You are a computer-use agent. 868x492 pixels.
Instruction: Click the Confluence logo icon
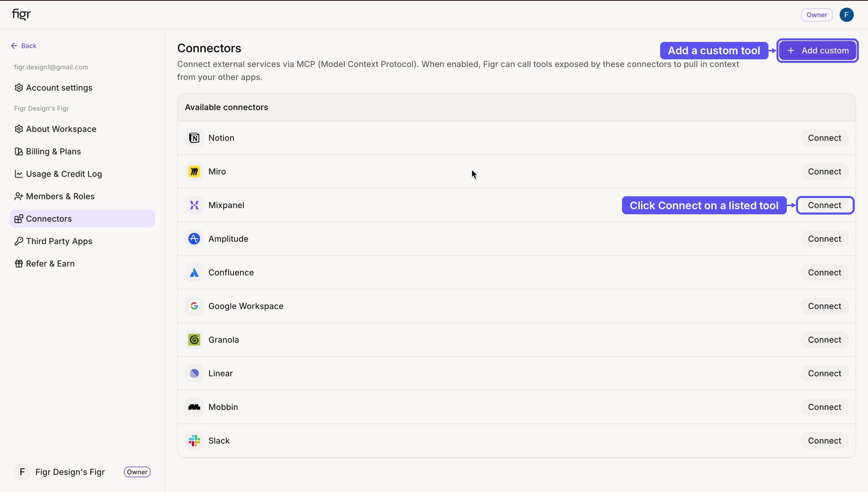click(194, 272)
